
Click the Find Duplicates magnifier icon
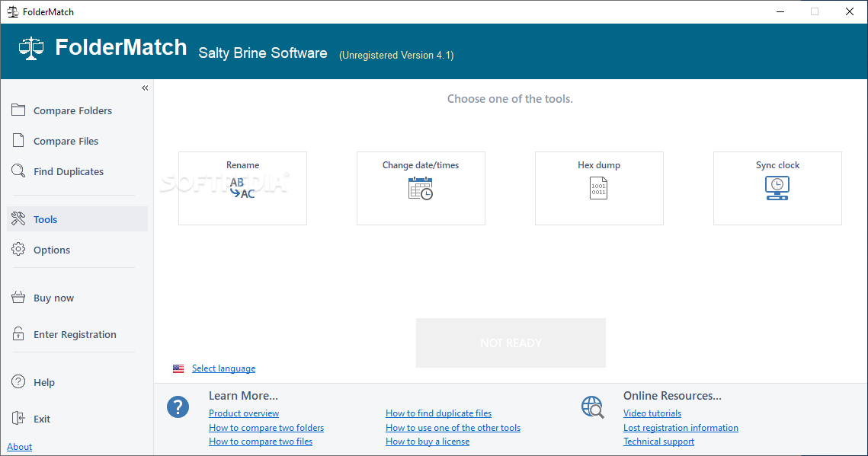[x=18, y=171]
